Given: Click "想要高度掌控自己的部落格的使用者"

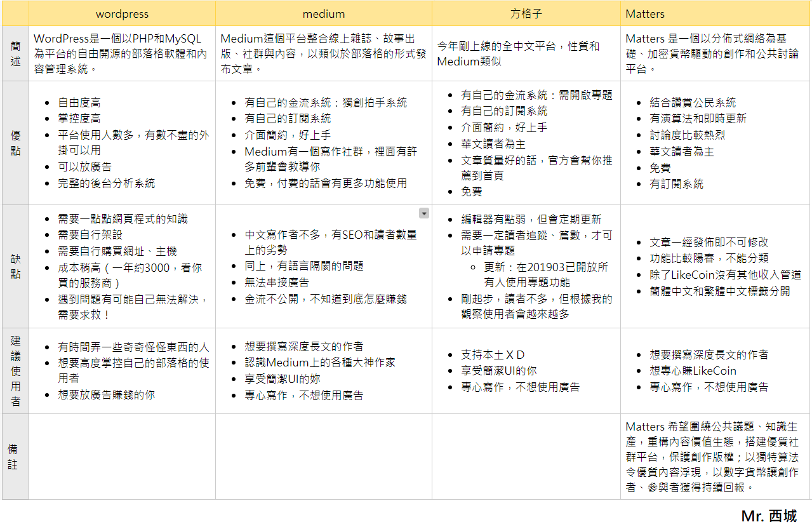Looking at the screenshot, I should point(133,371).
